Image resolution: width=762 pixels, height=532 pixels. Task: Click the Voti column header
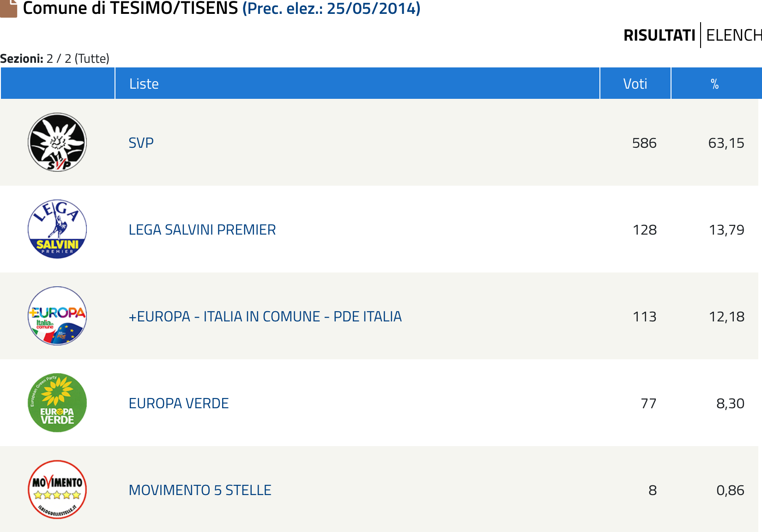tap(635, 84)
